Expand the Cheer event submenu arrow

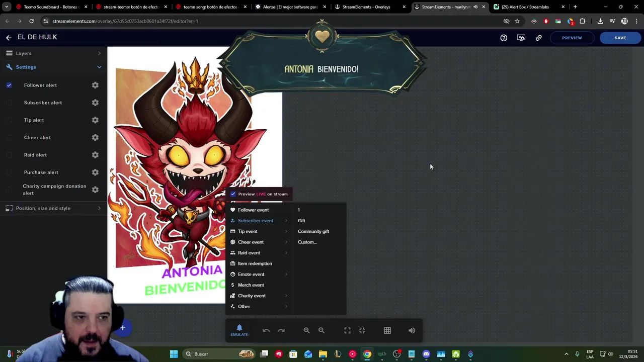tap(286, 242)
